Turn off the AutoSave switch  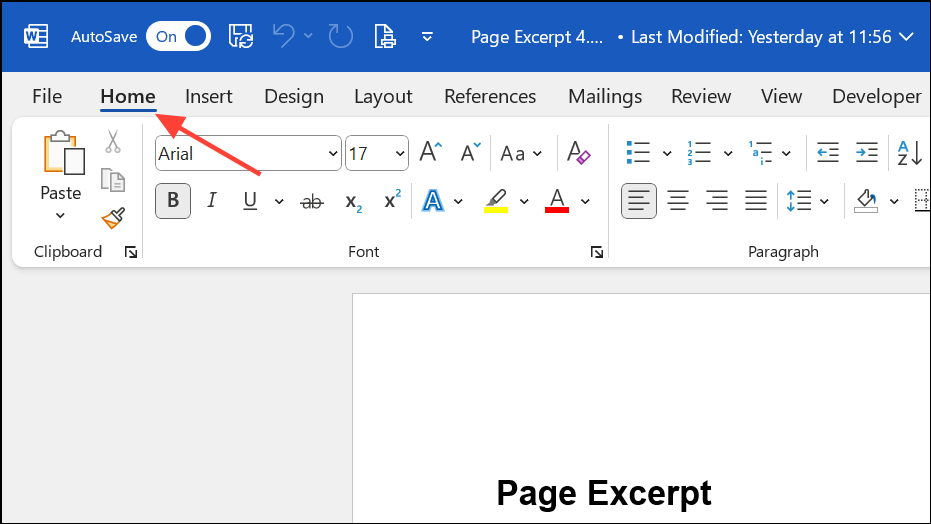(178, 37)
